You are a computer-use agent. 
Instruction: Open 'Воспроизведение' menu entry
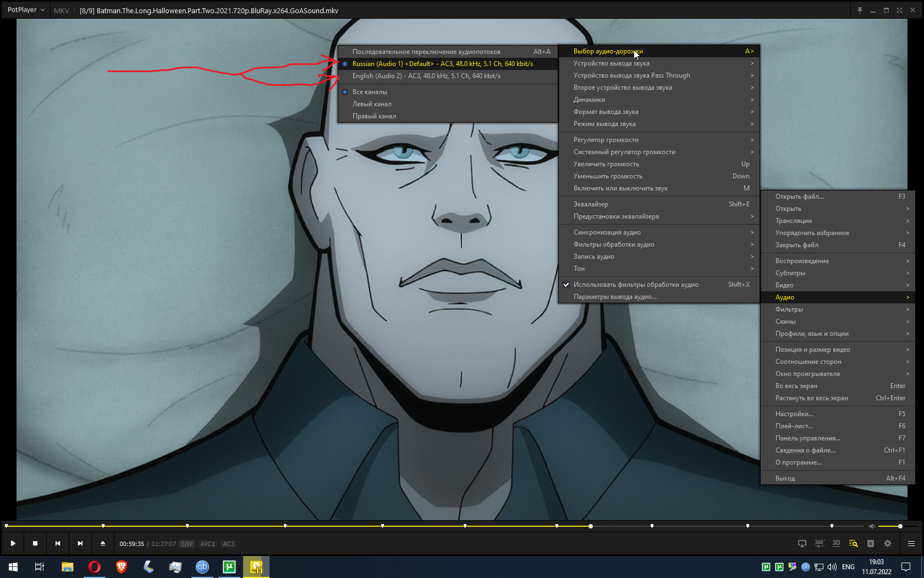(837, 261)
